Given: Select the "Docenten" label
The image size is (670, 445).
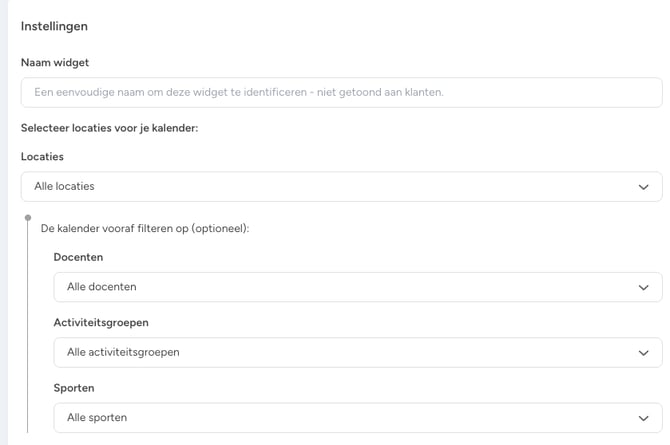Looking at the screenshot, I should [78, 257].
